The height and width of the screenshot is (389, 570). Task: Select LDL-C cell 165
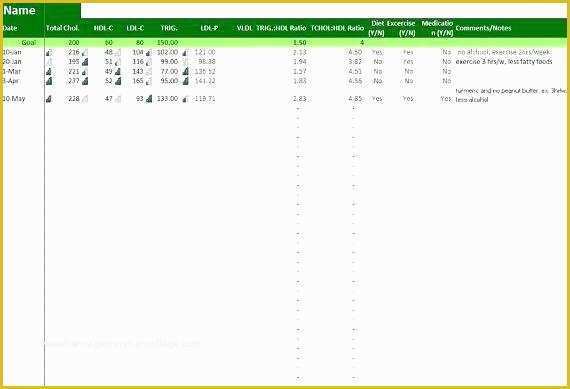138,81
